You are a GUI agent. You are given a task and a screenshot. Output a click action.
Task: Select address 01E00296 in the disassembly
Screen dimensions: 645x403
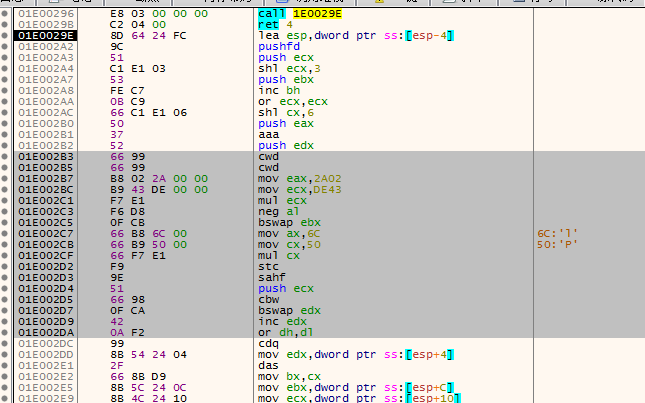point(46,14)
